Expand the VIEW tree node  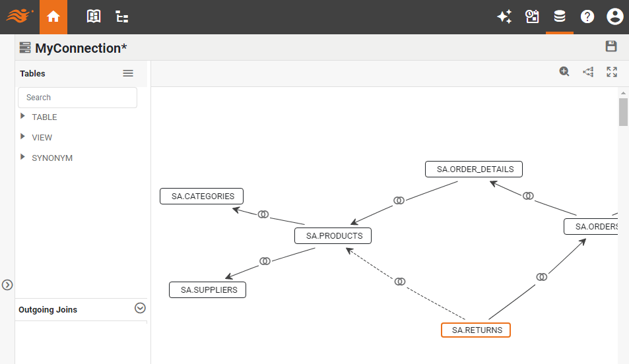click(x=24, y=137)
